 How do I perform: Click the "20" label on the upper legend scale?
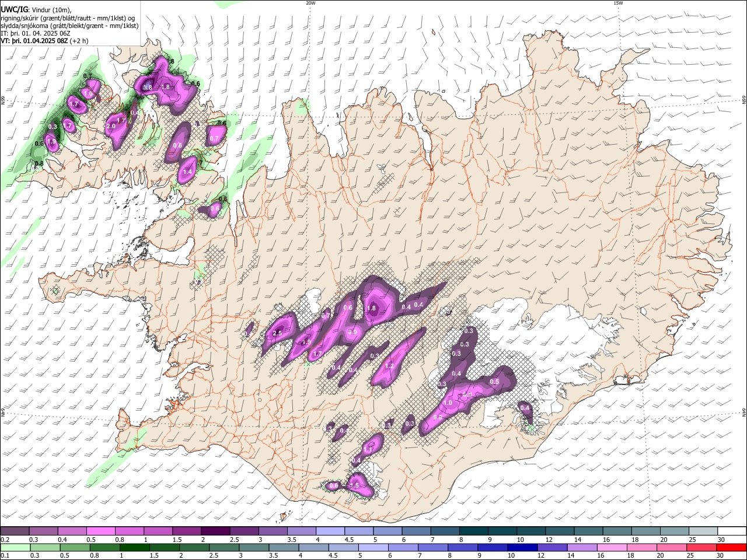pyautogui.click(x=664, y=540)
